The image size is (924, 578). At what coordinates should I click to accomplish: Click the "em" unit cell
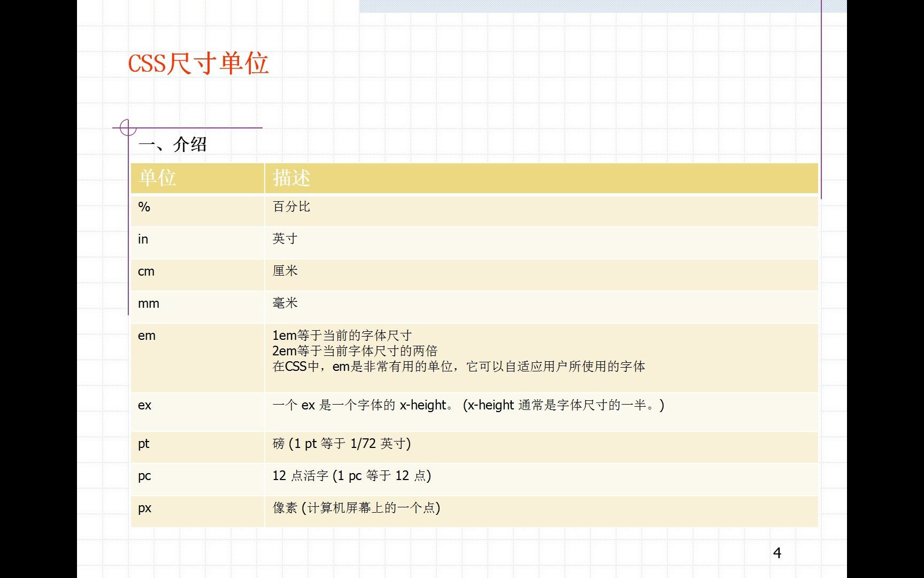[x=197, y=358]
